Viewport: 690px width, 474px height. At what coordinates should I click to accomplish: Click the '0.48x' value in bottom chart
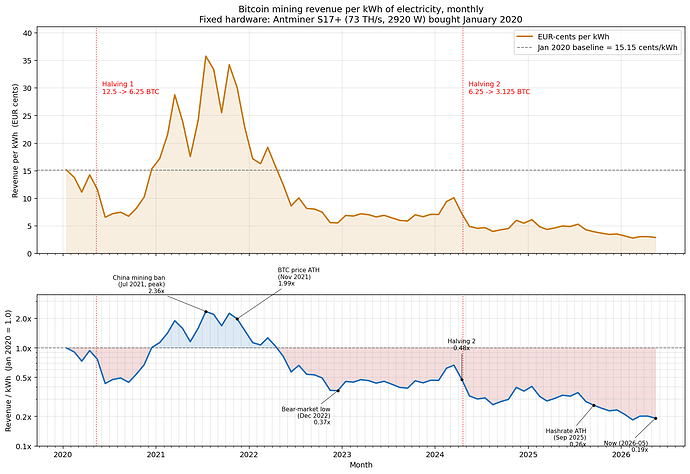[x=461, y=348]
